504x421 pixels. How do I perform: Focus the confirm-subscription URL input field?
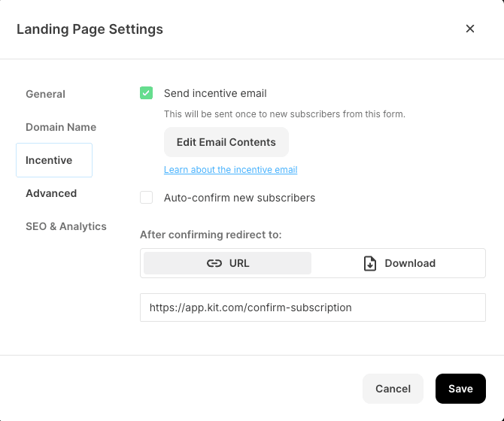click(x=313, y=307)
